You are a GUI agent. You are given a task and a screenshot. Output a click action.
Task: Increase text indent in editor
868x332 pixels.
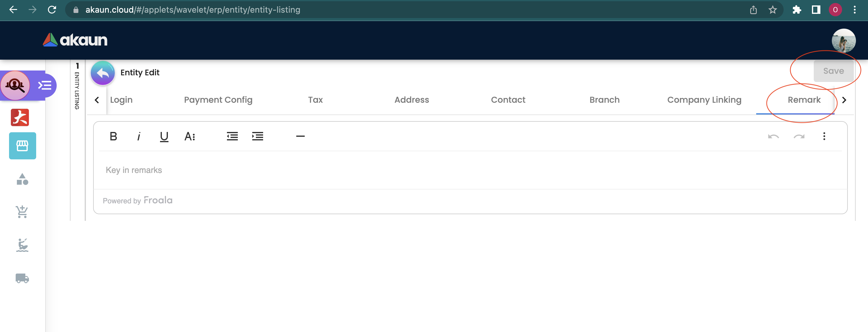(x=257, y=136)
